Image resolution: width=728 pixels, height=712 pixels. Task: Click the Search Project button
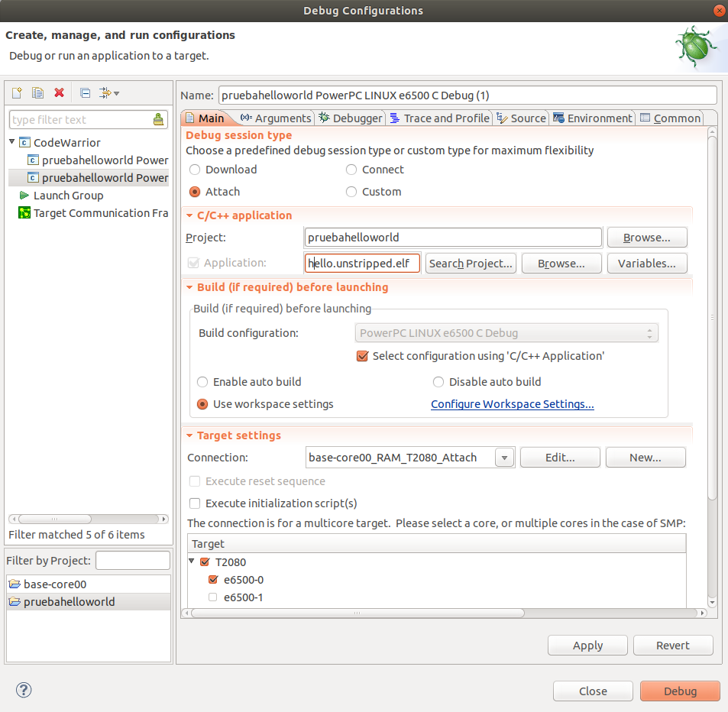pos(471,264)
